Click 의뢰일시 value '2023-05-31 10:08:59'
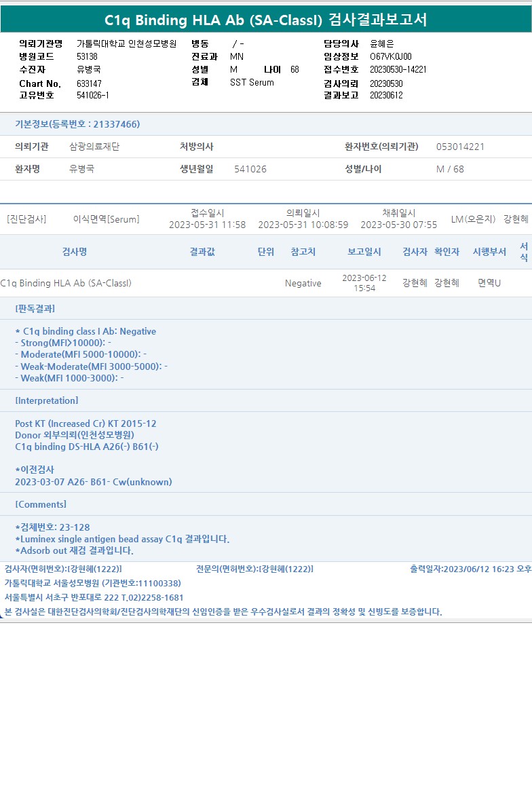Image resolution: width=532 pixels, height=809 pixels. (x=303, y=225)
